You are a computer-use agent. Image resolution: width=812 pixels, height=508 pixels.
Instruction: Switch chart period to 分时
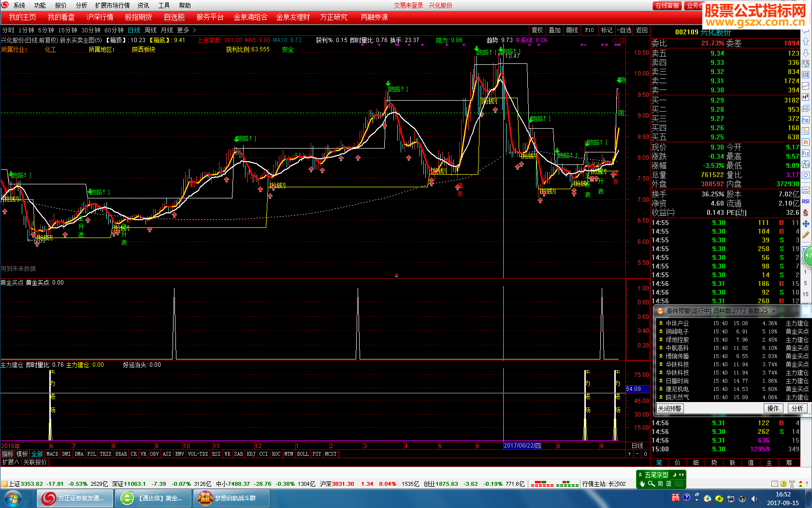[8, 30]
